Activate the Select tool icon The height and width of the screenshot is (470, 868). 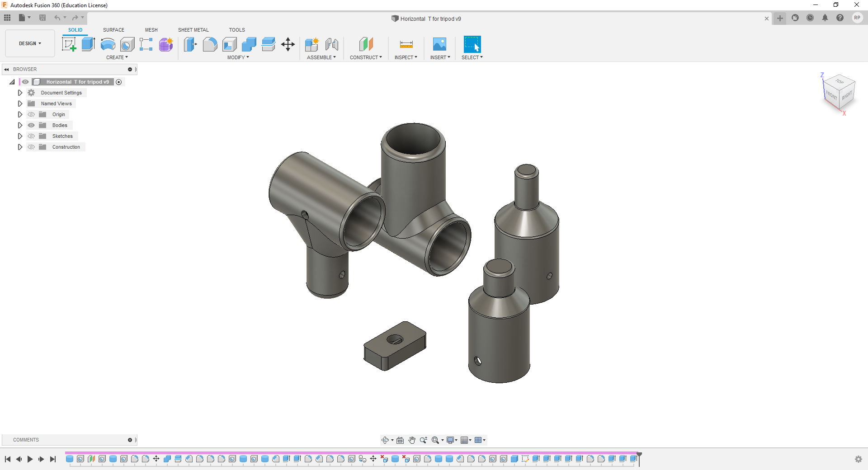[472, 44]
